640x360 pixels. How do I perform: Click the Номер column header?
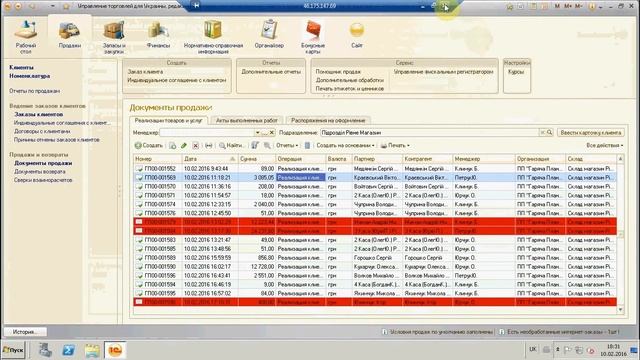tap(158, 159)
